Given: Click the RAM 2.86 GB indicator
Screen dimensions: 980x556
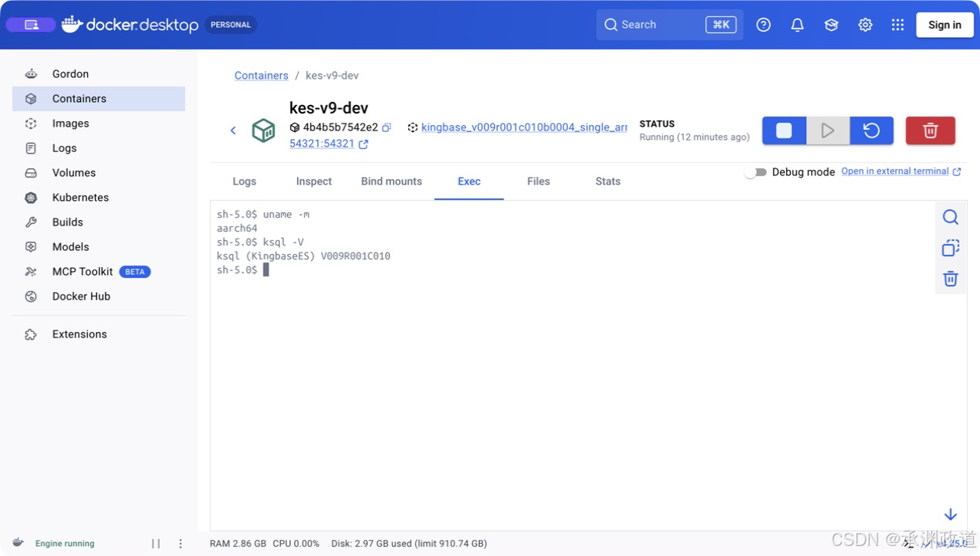Looking at the screenshot, I should 238,544.
